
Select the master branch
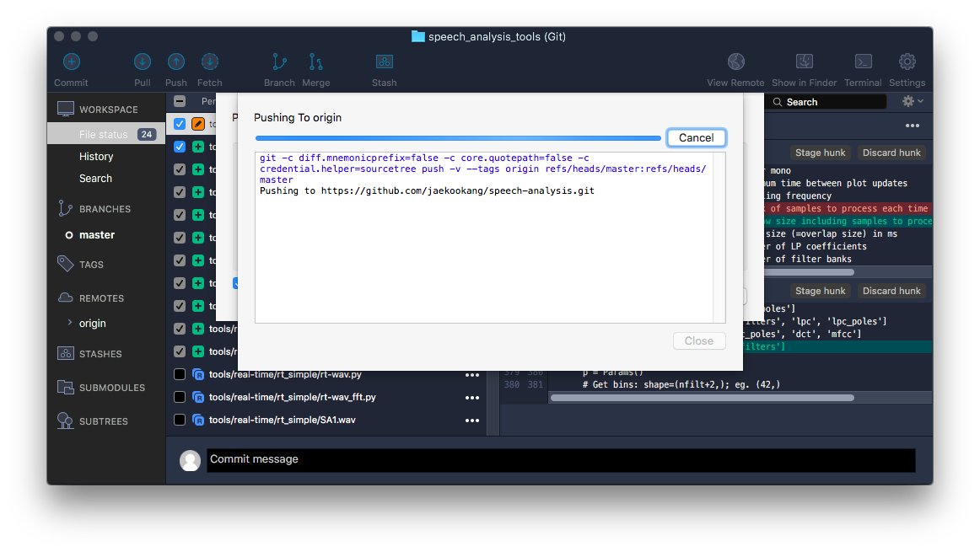click(97, 235)
